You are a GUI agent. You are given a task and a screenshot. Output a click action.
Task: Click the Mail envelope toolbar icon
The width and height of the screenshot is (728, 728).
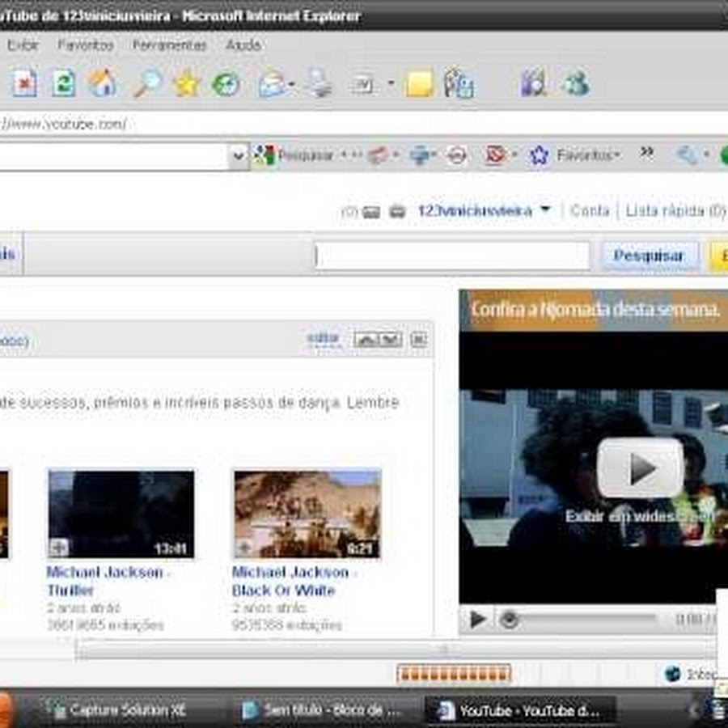(x=273, y=83)
